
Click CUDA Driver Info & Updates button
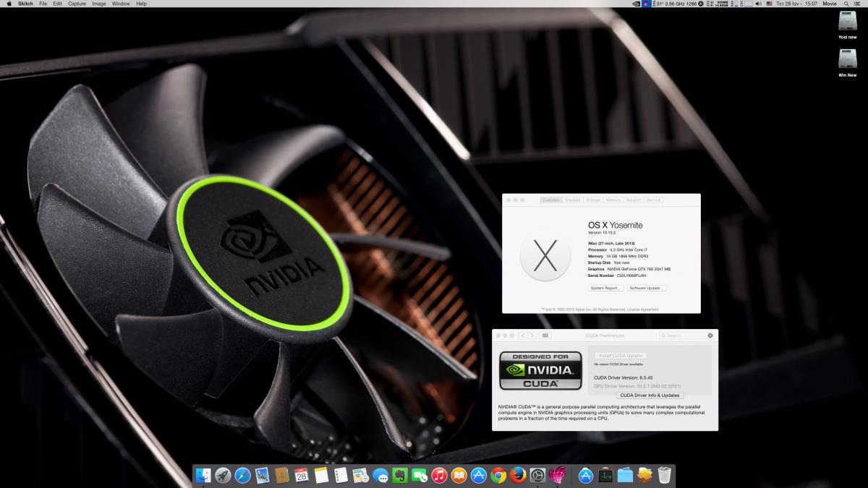point(650,395)
